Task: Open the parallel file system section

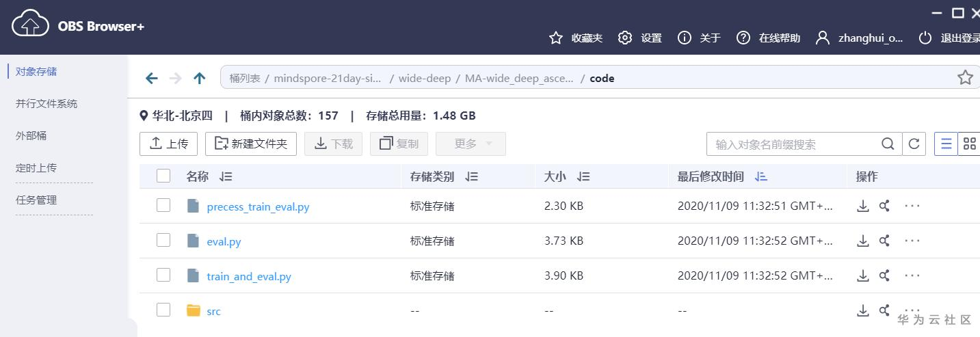Action: coord(47,104)
